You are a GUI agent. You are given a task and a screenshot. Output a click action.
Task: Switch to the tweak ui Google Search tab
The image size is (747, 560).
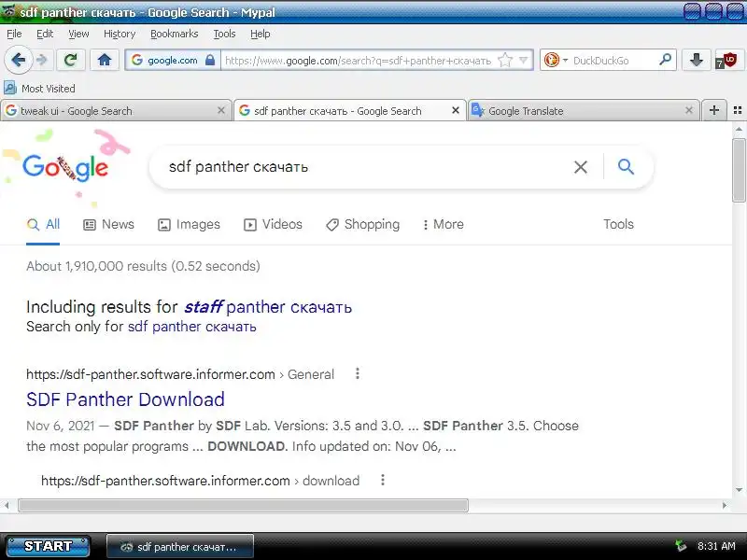[116, 110]
